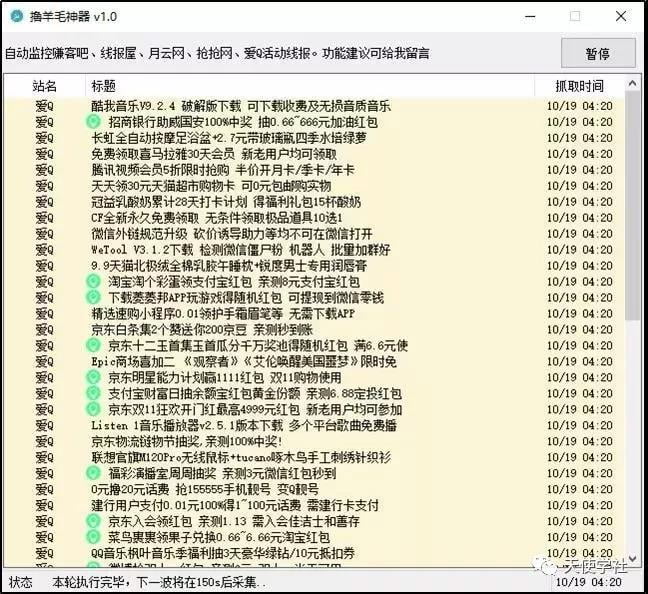Click green shield icon on 京东双11狂欢 row
Viewport: 648px width, 594px height.
(93, 409)
